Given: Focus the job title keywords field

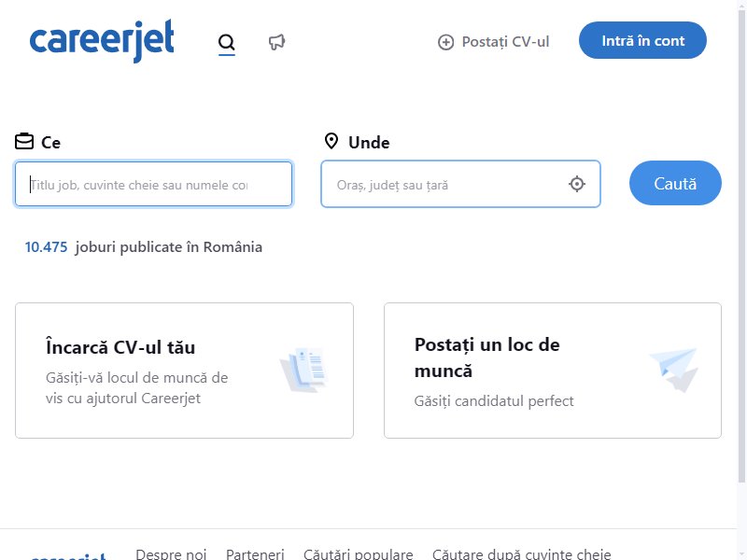Looking at the screenshot, I should pos(153,184).
